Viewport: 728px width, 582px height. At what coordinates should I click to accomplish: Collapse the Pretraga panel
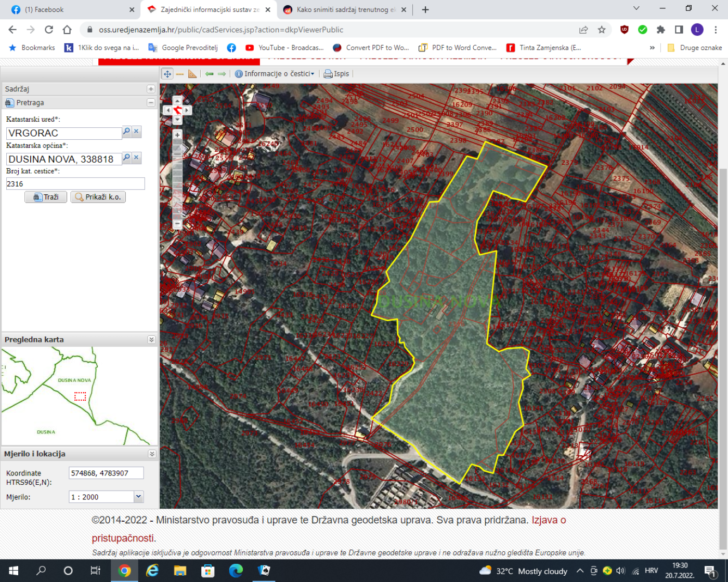tap(151, 103)
